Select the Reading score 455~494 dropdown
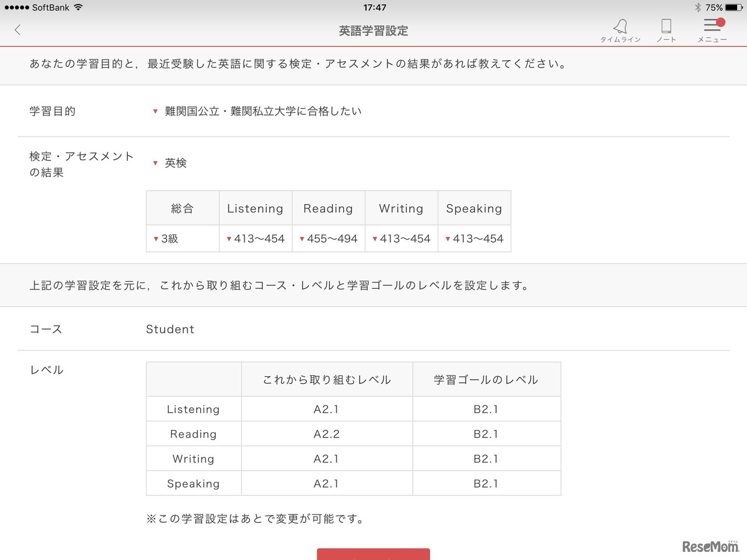Screen dimensions: 747x560 click(x=329, y=239)
